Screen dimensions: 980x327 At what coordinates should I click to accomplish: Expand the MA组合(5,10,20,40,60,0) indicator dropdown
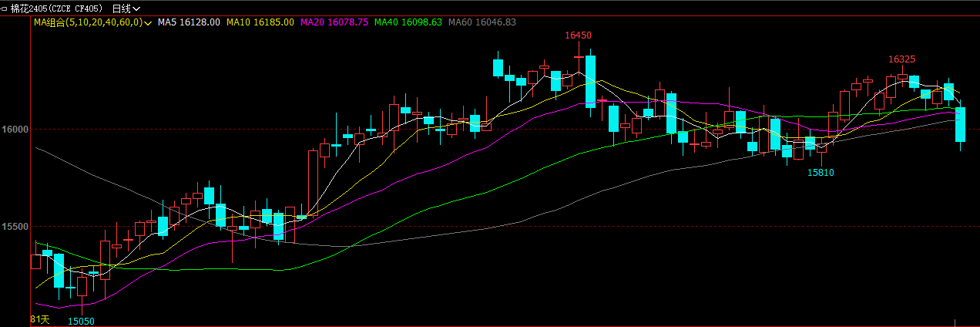pyautogui.click(x=92, y=22)
